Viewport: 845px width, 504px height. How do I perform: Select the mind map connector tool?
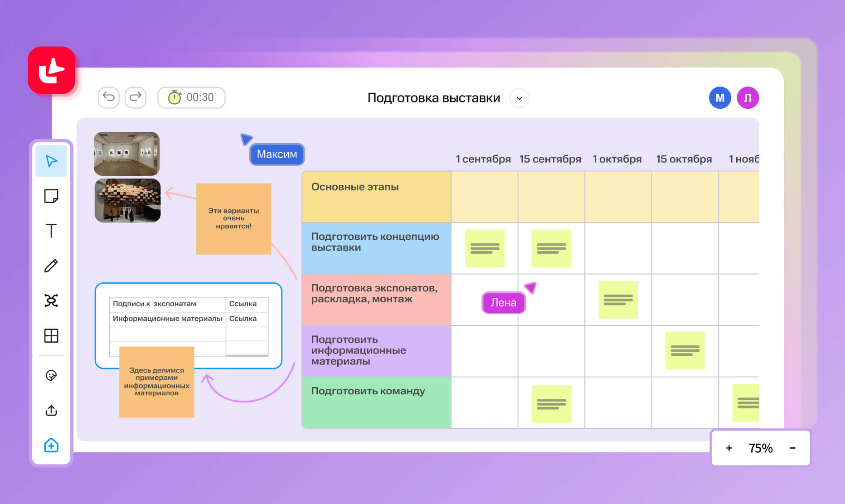pos(51,300)
